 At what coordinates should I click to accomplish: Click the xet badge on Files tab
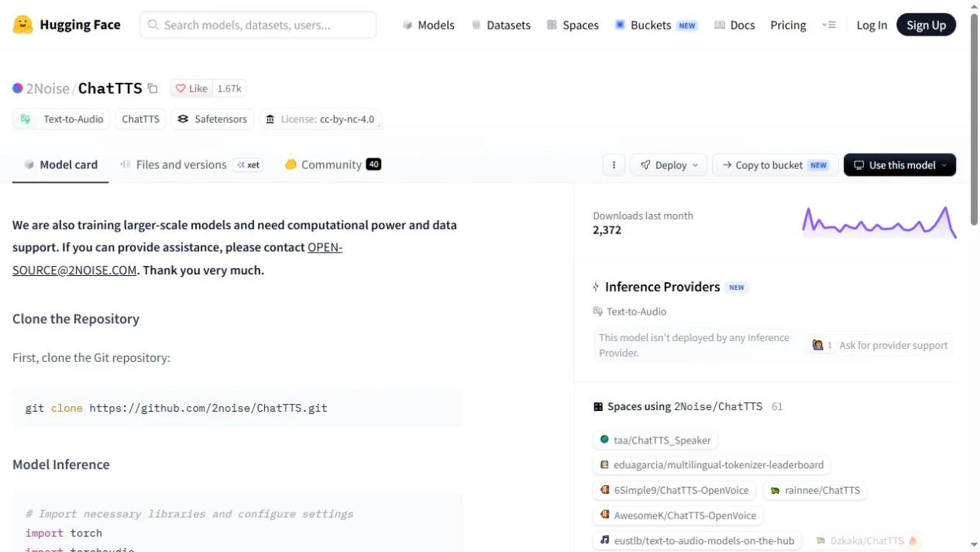248,164
